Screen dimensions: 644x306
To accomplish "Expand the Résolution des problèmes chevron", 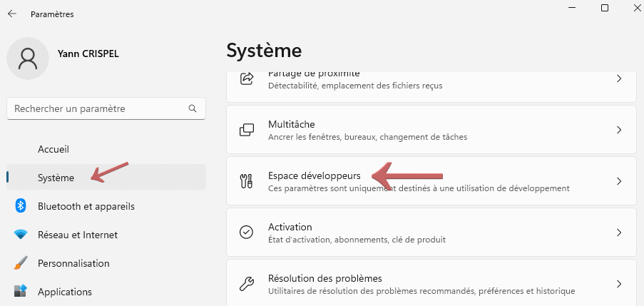I will (x=618, y=284).
